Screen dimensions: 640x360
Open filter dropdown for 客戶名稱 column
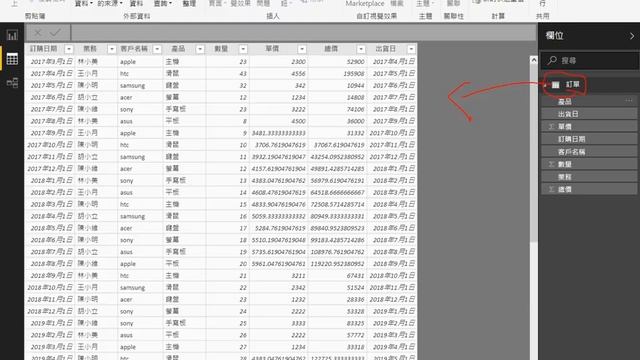tap(157, 49)
